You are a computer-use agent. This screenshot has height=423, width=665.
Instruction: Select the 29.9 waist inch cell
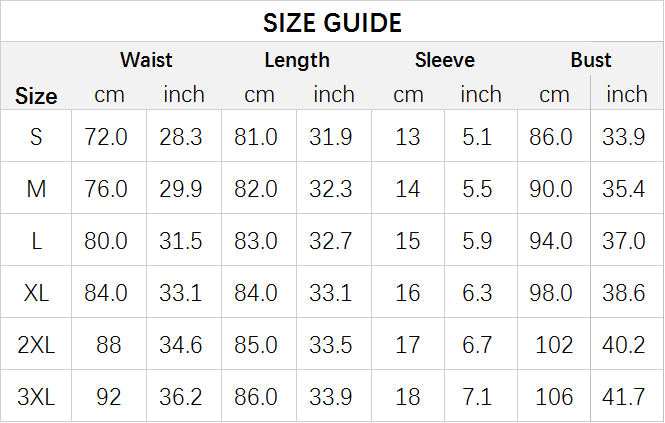point(181,189)
